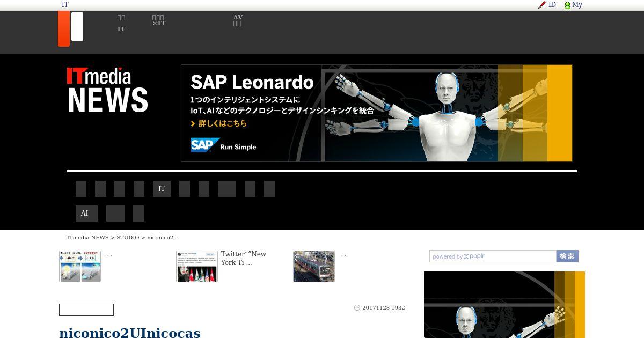Select the IT tab in the black navigation
644x338 pixels.
coord(162,189)
